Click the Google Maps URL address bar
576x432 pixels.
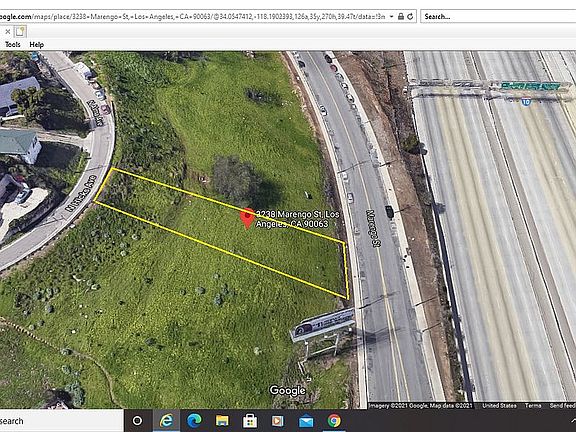point(208,16)
